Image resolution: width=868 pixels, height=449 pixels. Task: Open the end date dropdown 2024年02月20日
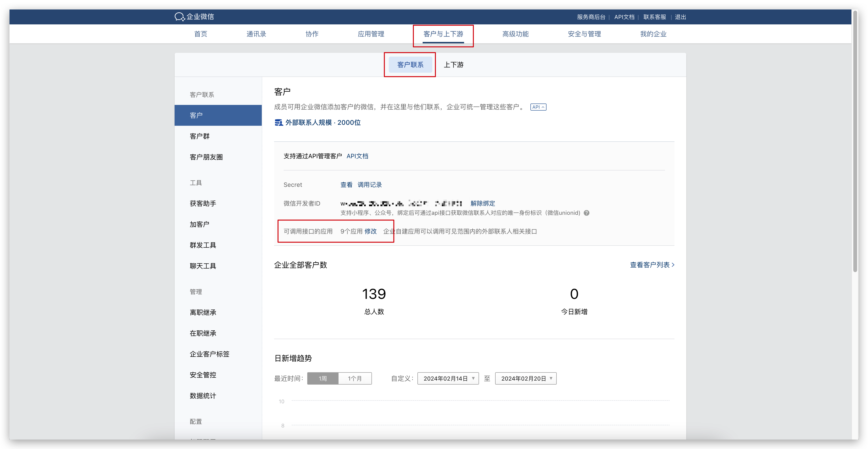526,378
